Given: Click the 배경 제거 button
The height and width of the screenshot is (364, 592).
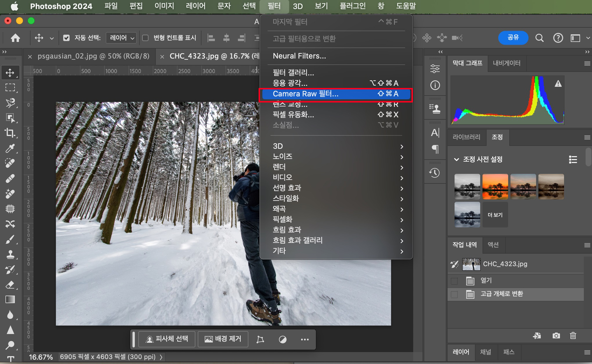Looking at the screenshot, I should point(223,339).
